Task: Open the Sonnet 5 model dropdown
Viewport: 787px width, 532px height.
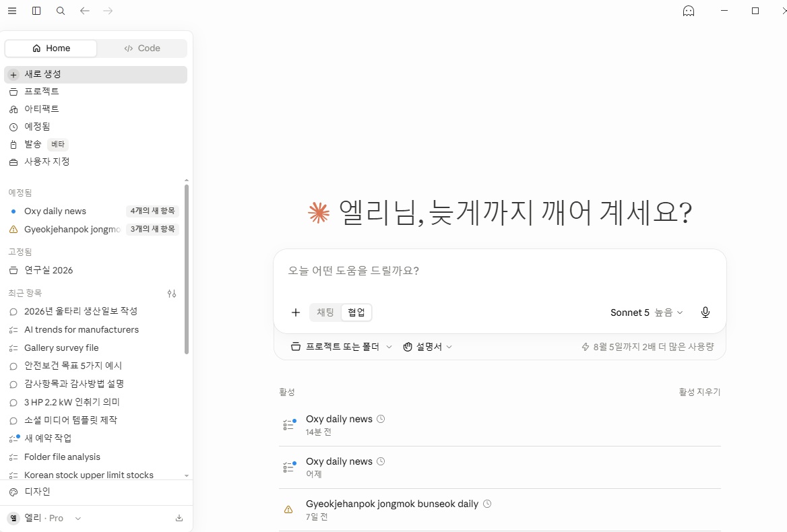Action: 646,312
